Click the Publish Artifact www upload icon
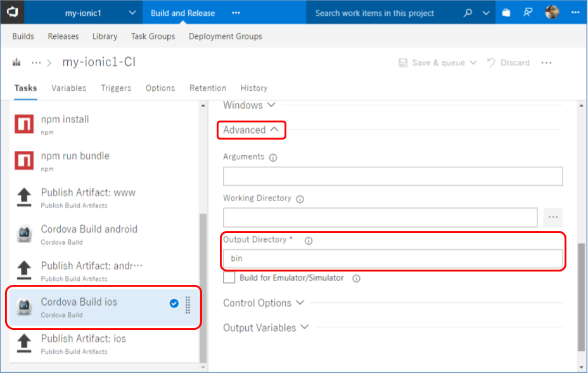This screenshot has height=373, width=588. [x=24, y=197]
